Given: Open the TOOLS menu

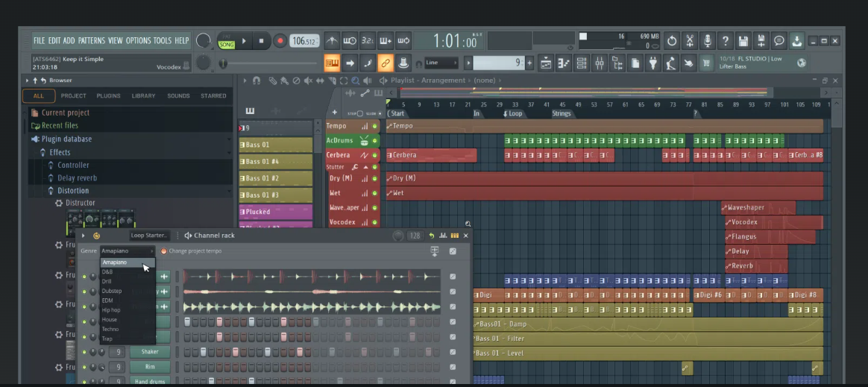Looking at the screenshot, I should [x=163, y=40].
